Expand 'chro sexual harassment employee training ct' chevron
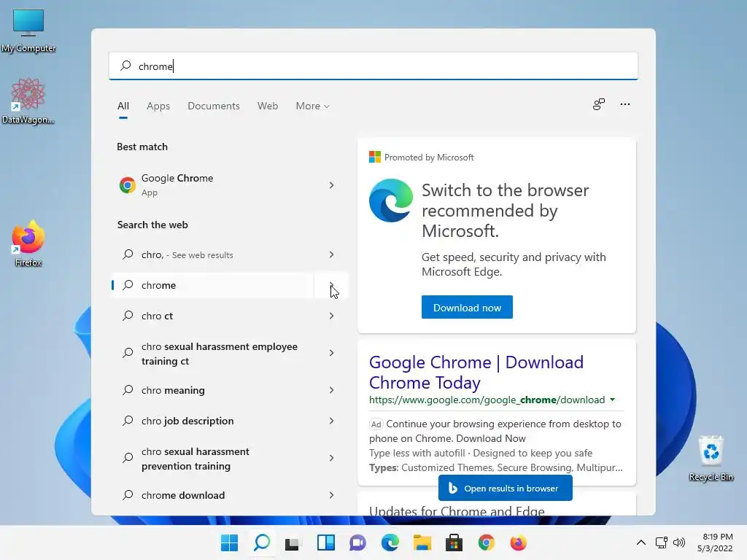The width and height of the screenshot is (747, 560). (x=332, y=353)
